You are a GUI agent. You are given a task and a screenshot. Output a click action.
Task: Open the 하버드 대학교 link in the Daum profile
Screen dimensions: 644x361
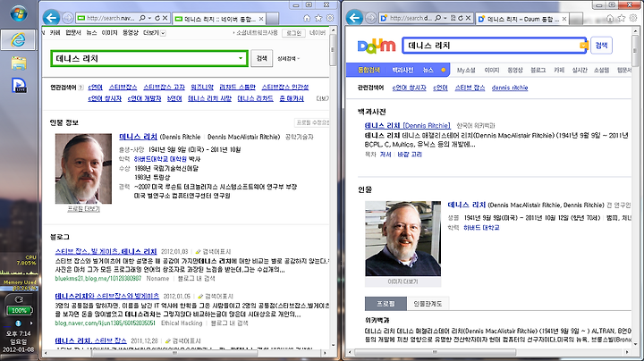click(481, 228)
